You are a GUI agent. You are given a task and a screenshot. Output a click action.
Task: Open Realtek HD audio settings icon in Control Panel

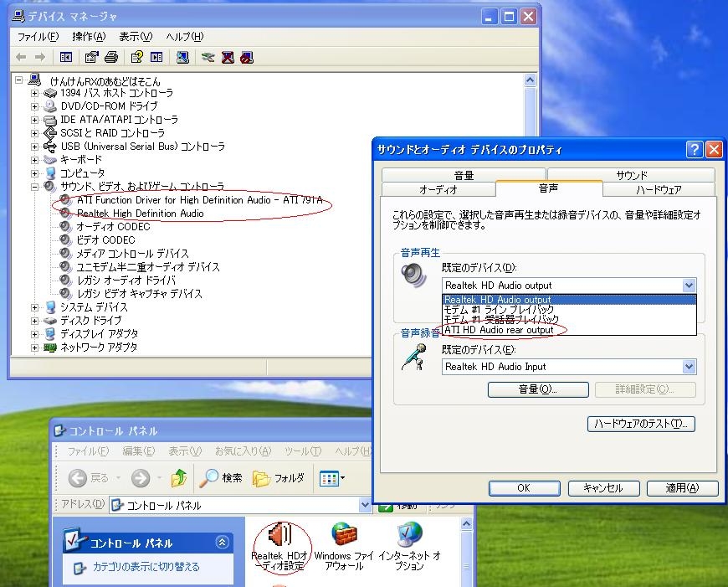point(279,548)
